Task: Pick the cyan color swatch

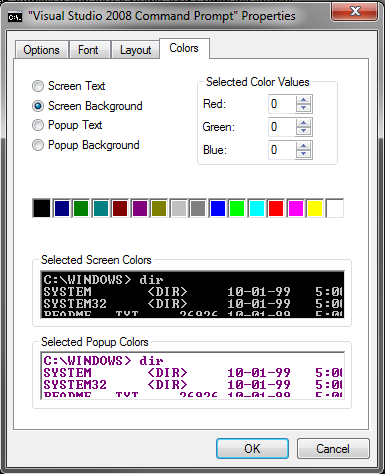Action: (x=257, y=208)
